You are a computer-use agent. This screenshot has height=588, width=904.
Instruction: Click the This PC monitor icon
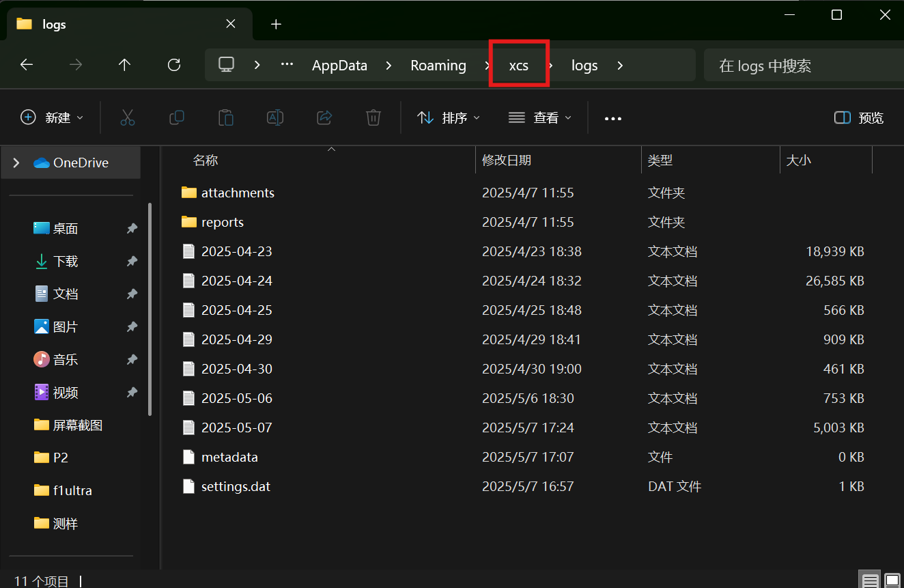tap(226, 64)
